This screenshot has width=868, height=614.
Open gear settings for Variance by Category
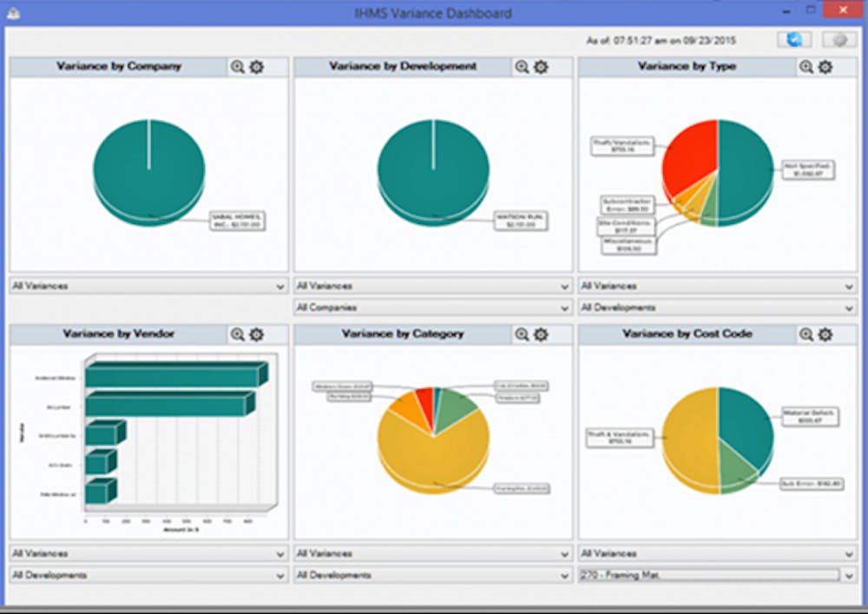point(541,334)
